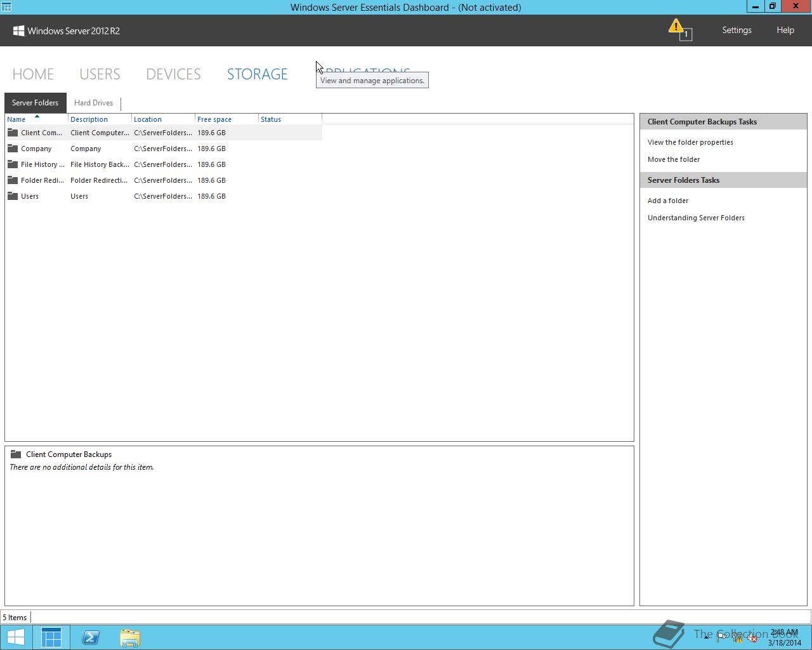Select the File History folder icon
812x650 pixels.
click(13, 164)
